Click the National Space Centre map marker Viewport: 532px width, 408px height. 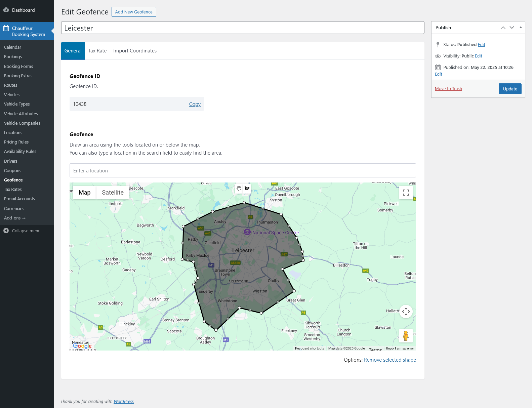pyautogui.click(x=247, y=232)
